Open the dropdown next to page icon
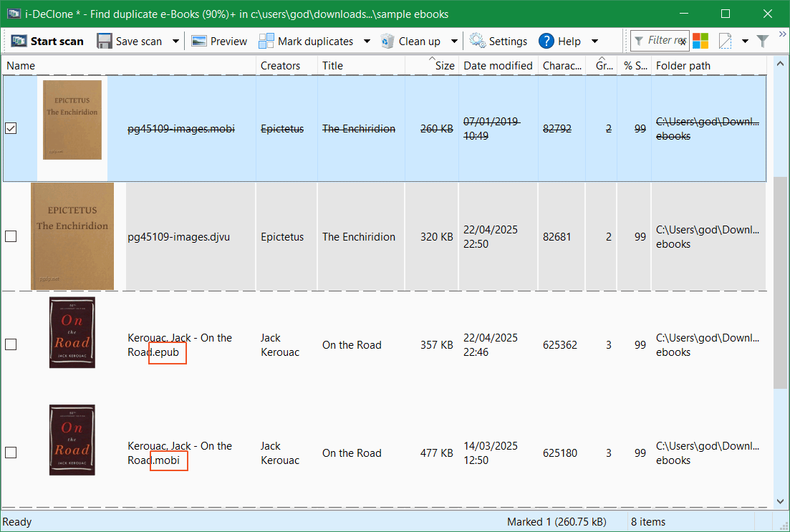Viewport: 790px width, 532px height. pyautogui.click(x=745, y=42)
